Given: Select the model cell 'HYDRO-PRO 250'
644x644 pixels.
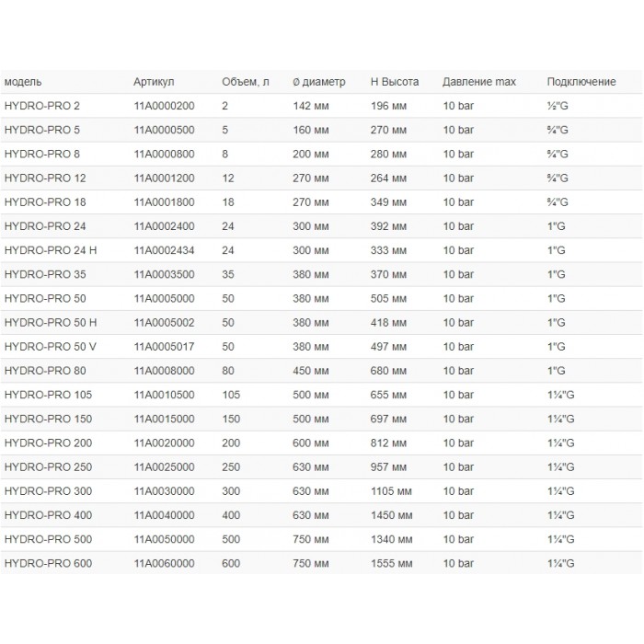Looking at the screenshot, I should tap(48, 467).
